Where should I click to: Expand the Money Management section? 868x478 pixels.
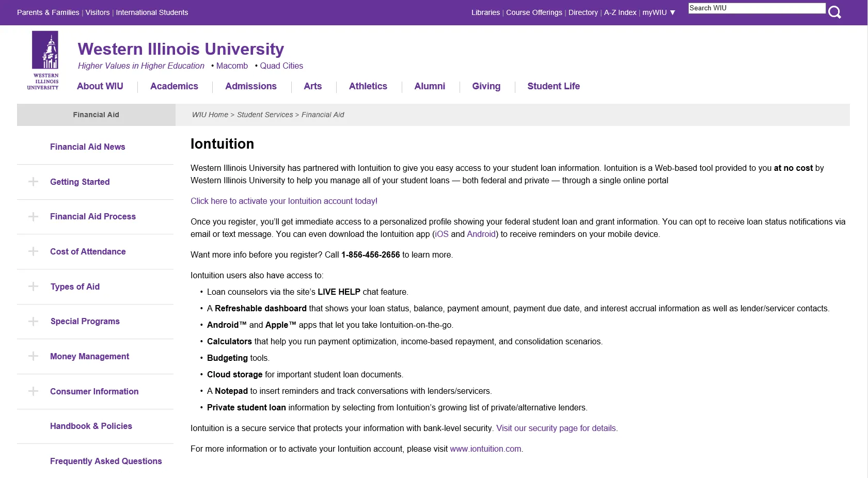pos(33,356)
